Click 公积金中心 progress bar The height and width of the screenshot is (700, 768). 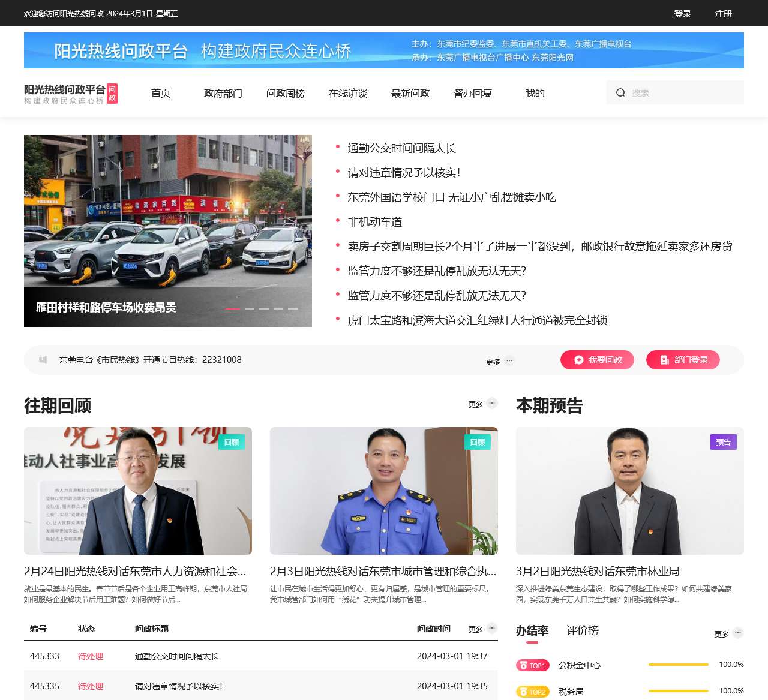(x=679, y=665)
